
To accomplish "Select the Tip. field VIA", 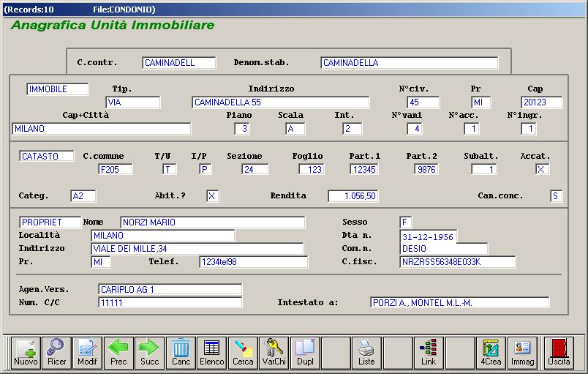I will coord(133,102).
